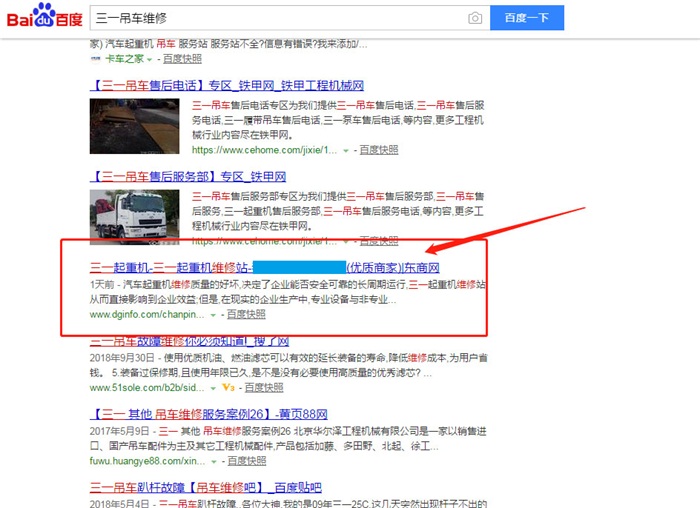Click the 百度一下 search button
This screenshot has width=700, height=508.
527,18
